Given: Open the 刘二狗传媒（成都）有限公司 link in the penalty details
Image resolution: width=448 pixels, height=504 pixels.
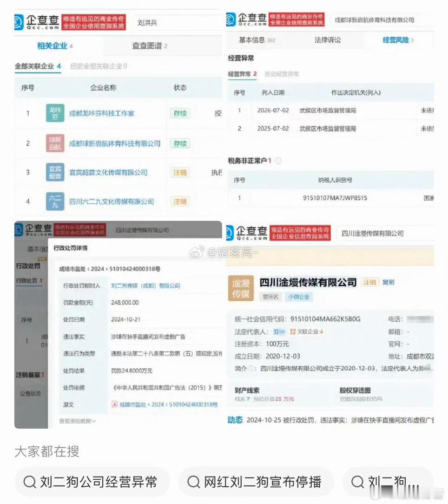Looking at the screenshot, I should pos(145,285).
